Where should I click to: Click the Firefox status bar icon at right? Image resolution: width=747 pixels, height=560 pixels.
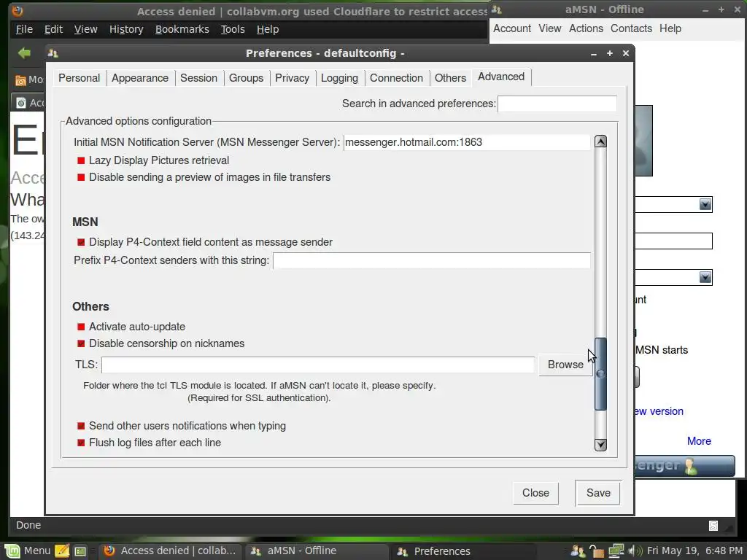coord(713,525)
